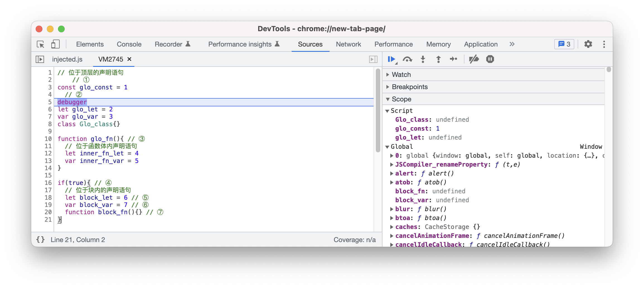
Task: Open the 3 issues counter button
Action: click(x=564, y=44)
